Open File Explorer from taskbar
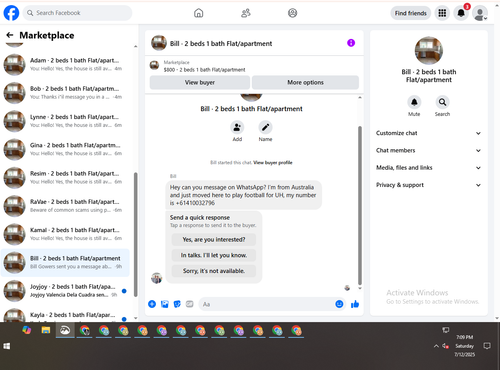Image resolution: width=500 pixels, height=370 pixels. [x=46, y=330]
